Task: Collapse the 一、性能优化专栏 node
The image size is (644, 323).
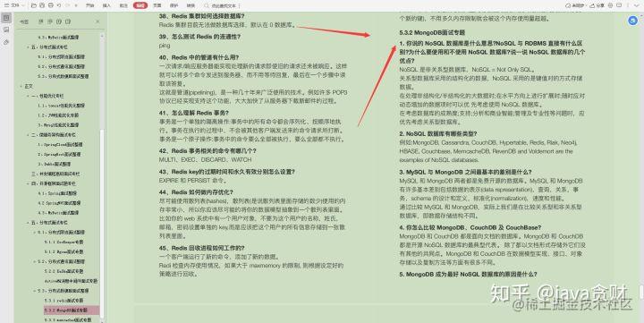Action: click(28, 96)
